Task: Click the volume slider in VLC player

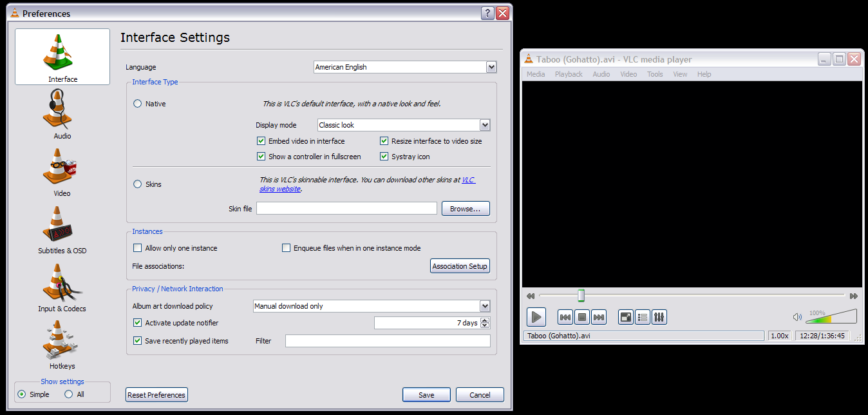Action: 831,316
